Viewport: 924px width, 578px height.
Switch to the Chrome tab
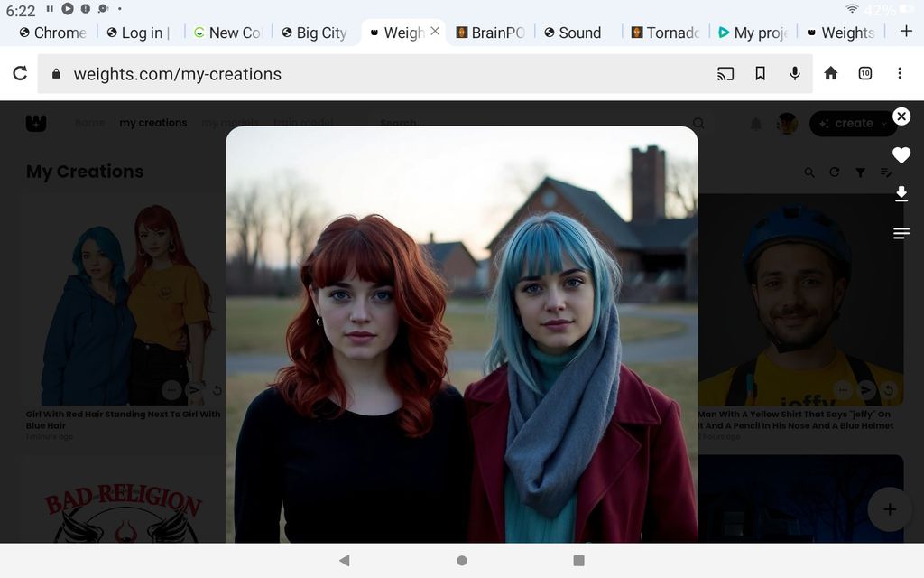pos(52,33)
